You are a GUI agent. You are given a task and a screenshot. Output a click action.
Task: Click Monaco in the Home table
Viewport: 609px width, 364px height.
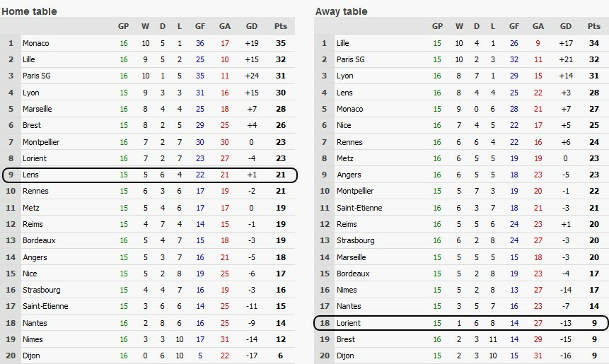[36, 43]
